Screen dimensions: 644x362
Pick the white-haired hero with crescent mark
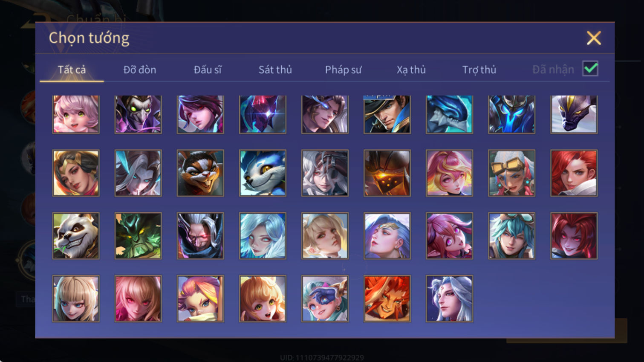tap(449, 298)
